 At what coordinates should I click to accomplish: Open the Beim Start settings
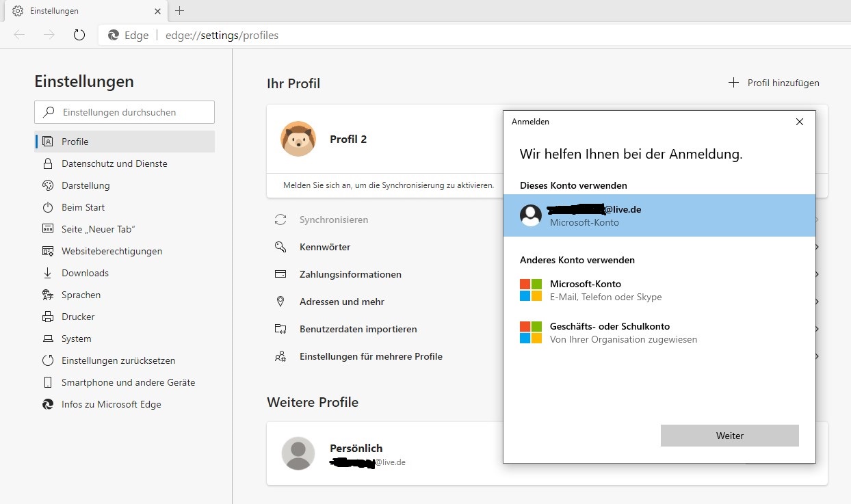tap(125, 207)
